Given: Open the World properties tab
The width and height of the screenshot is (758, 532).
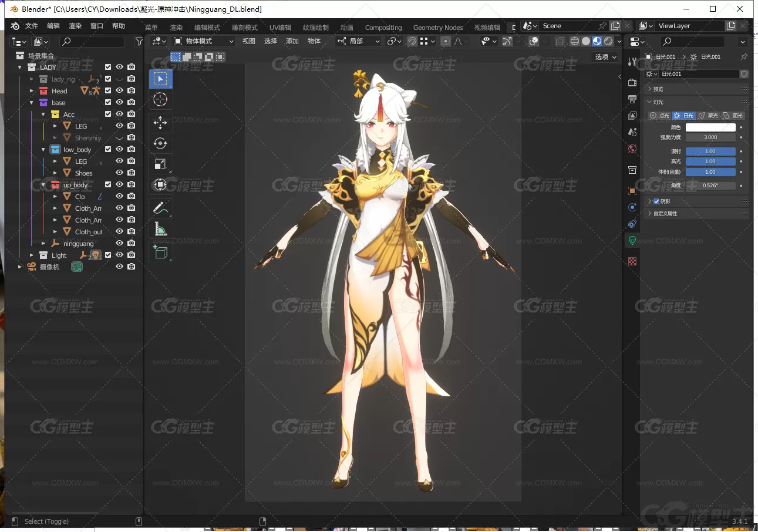Looking at the screenshot, I should pos(632,149).
